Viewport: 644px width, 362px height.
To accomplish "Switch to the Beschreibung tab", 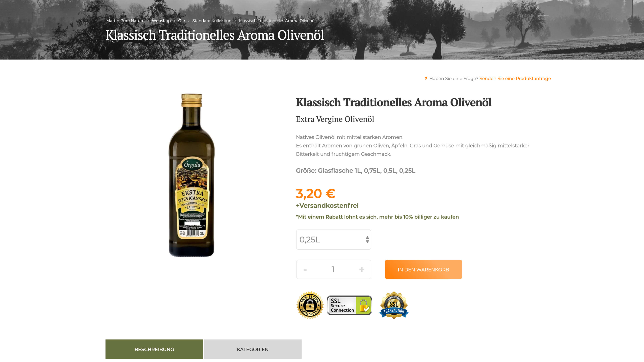I will coord(154,349).
